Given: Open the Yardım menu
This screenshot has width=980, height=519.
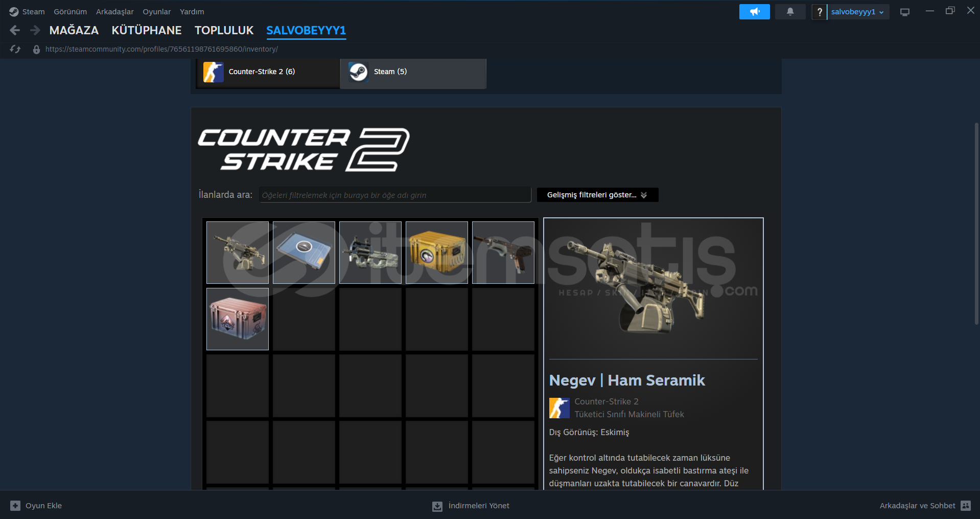Looking at the screenshot, I should [192, 12].
